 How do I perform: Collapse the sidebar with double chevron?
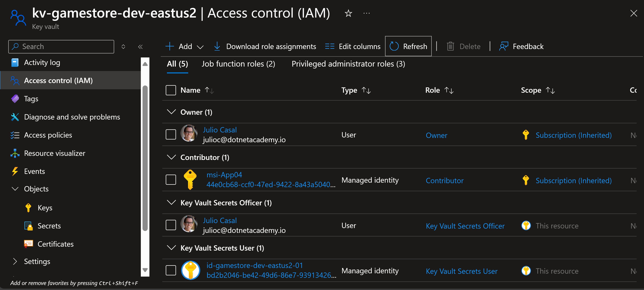pos(140,47)
